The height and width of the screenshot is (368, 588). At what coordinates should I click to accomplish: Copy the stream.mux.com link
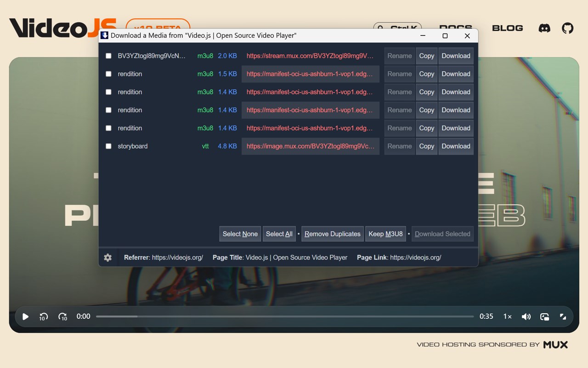(x=427, y=56)
